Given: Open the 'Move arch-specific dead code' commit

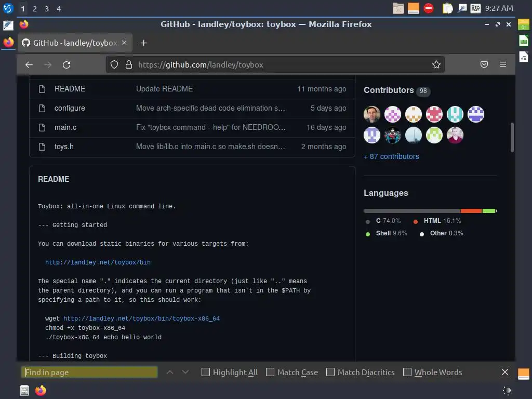Looking at the screenshot, I should (x=210, y=108).
